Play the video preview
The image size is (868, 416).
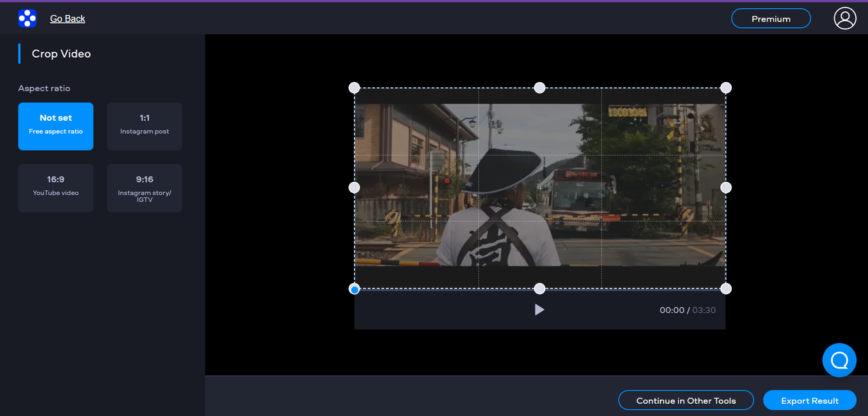click(x=539, y=309)
